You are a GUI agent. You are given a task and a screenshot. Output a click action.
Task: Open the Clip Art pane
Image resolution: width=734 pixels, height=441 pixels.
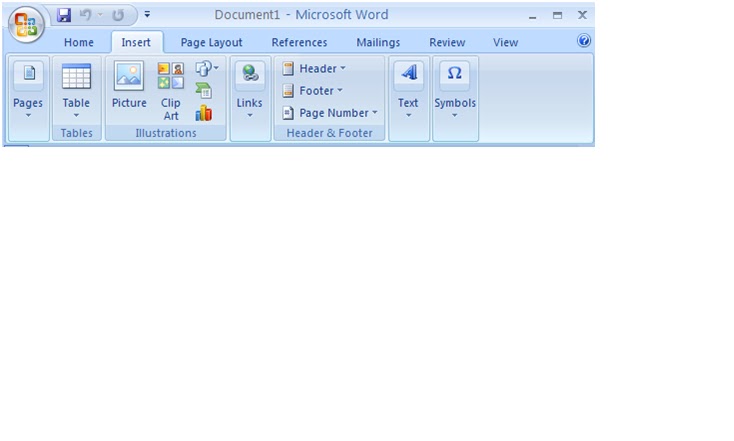171,92
